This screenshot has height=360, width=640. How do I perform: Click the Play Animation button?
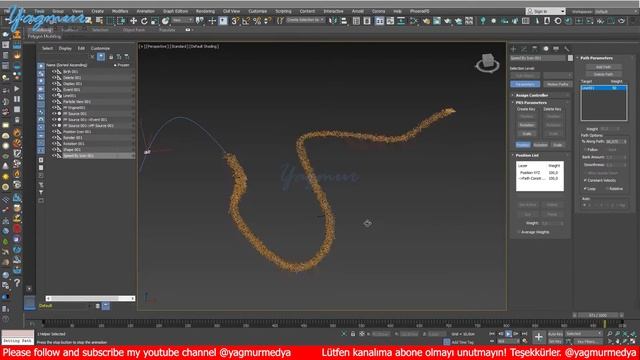[x=508, y=334]
